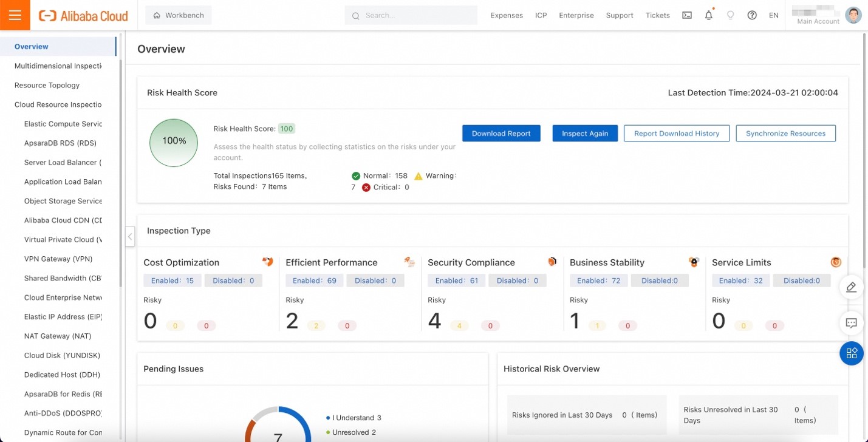Select Application Load Balancer in sidebar
The height and width of the screenshot is (442, 868).
coord(63,182)
